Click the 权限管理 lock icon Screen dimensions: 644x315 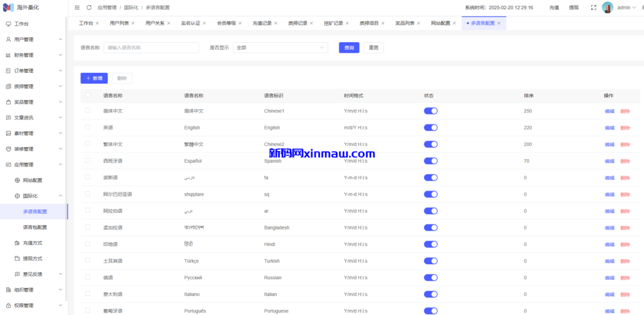pyautogui.click(x=8, y=305)
